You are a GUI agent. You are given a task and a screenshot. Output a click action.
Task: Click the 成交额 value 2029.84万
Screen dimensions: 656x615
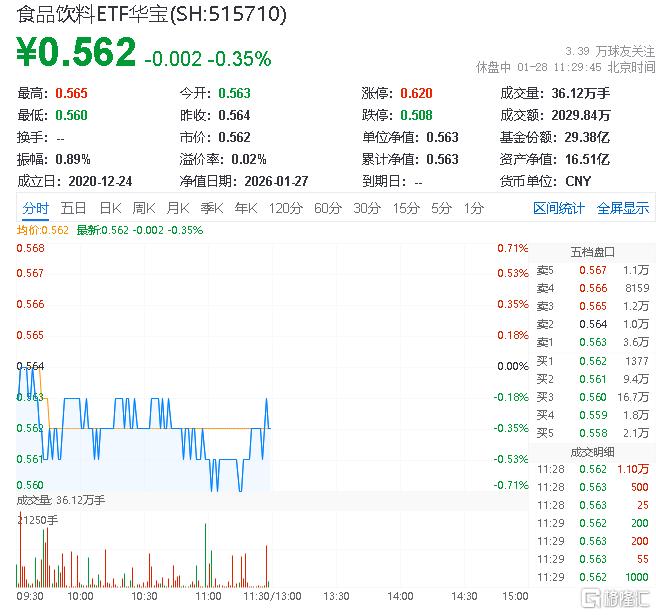[581, 115]
